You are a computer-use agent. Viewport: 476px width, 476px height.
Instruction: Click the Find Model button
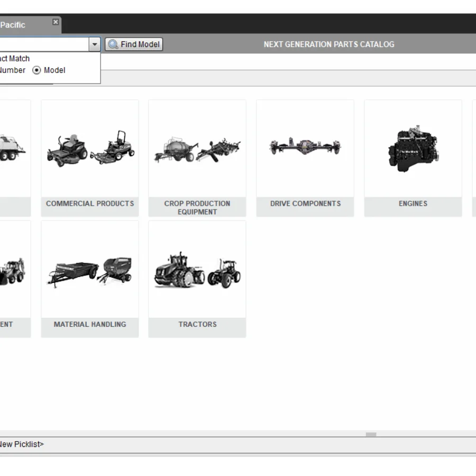coord(134,44)
